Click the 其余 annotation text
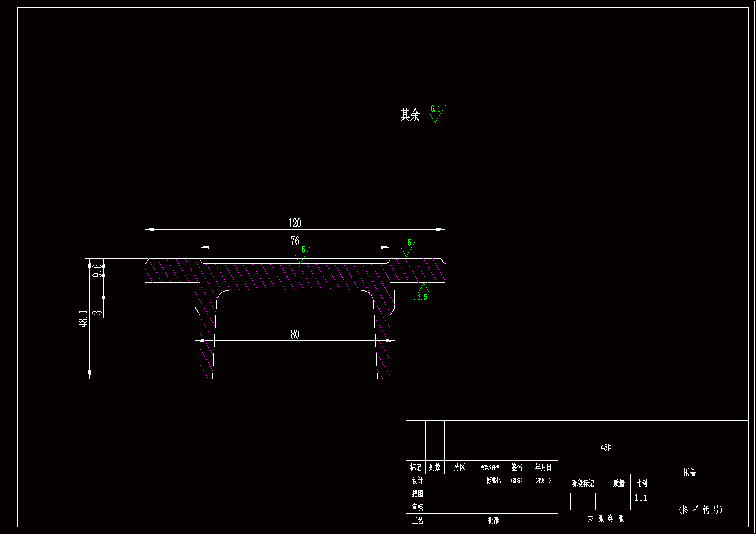The height and width of the screenshot is (534, 756). (x=410, y=115)
